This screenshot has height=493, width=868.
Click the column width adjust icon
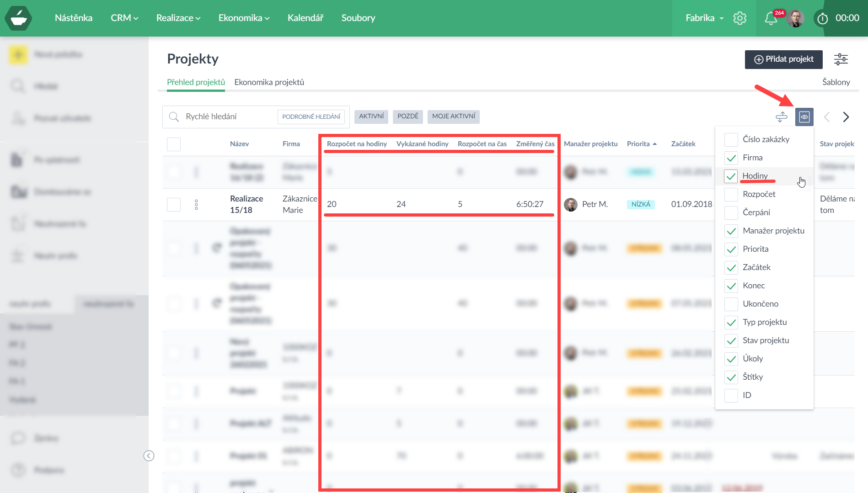pos(782,117)
